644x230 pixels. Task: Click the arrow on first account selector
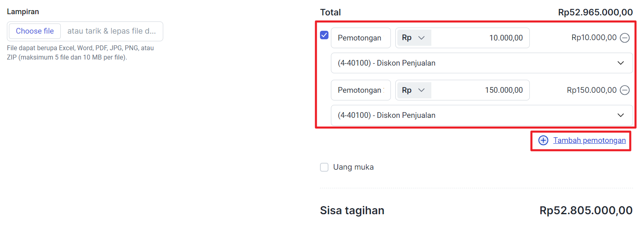tap(620, 63)
